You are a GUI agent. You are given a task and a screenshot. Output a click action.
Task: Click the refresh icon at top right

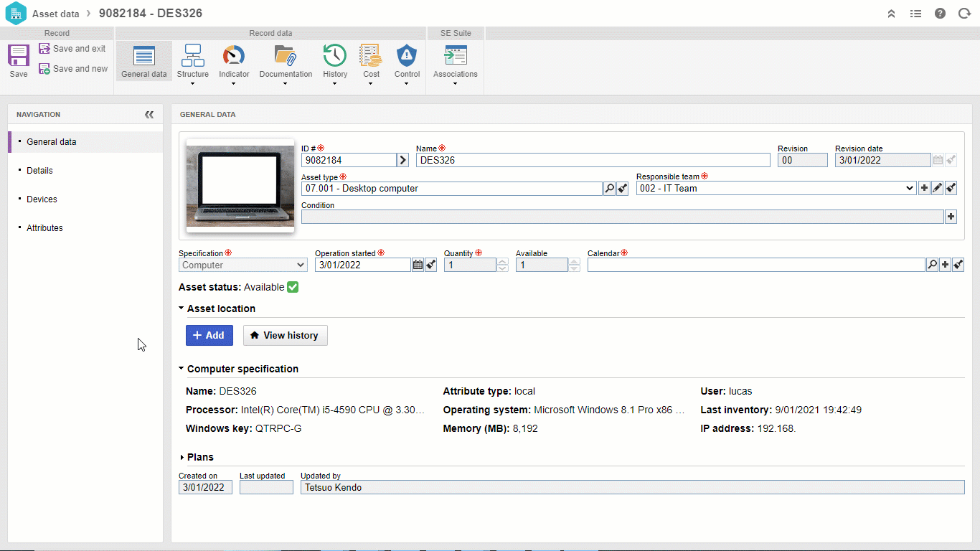click(964, 14)
